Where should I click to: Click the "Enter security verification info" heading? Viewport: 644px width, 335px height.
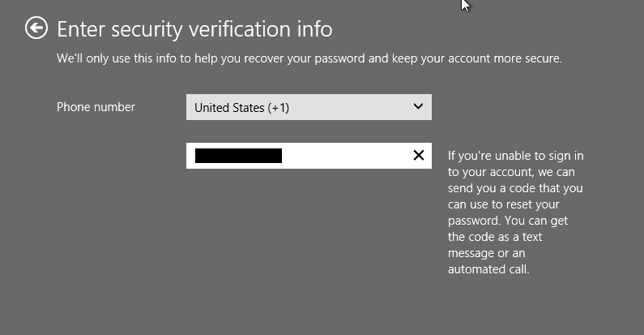pyautogui.click(x=194, y=29)
